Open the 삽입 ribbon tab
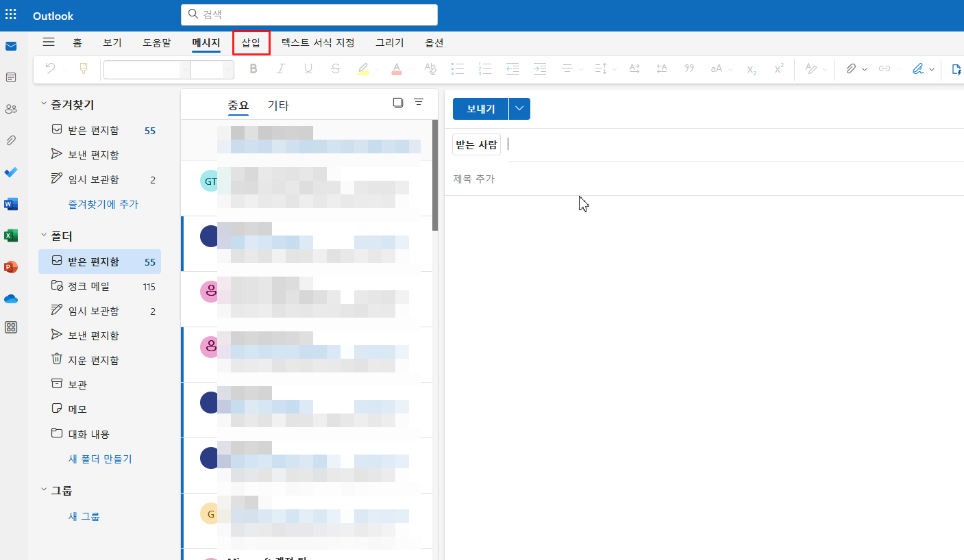The width and height of the screenshot is (964, 560). [251, 42]
